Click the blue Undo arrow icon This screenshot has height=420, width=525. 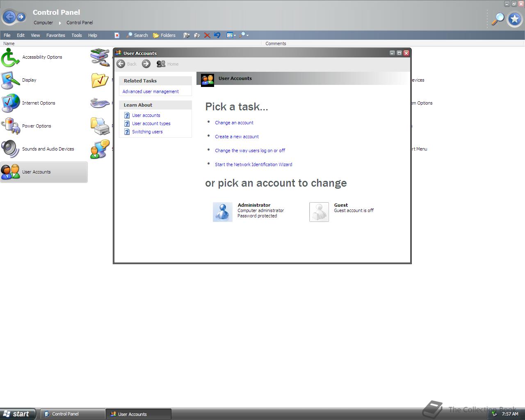[217, 35]
